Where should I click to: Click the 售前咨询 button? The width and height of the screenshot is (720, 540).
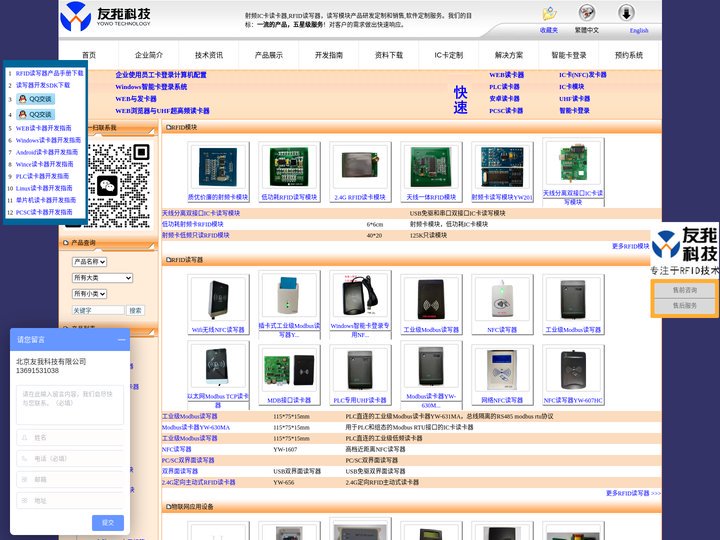(x=685, y=290)
